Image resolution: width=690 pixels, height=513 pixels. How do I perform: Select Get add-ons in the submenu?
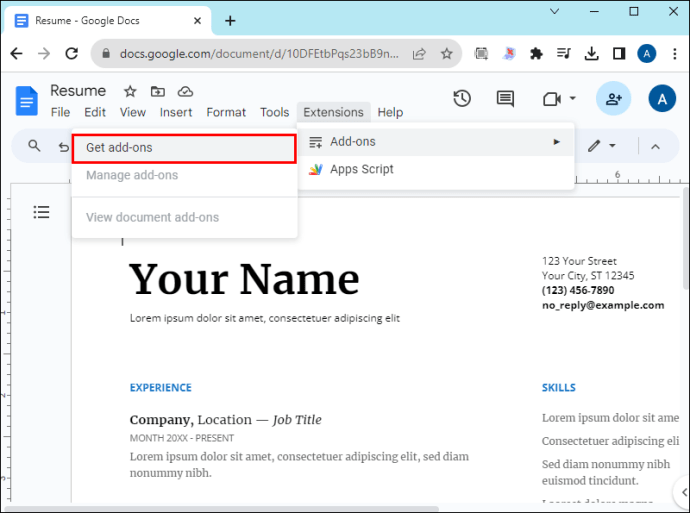(184, 148)
